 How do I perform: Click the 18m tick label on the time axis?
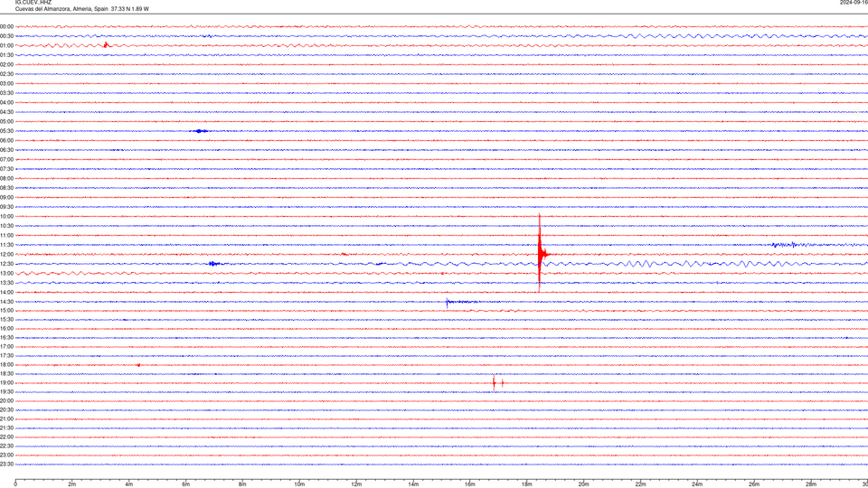pyautogui.click(x=527, y=484)
